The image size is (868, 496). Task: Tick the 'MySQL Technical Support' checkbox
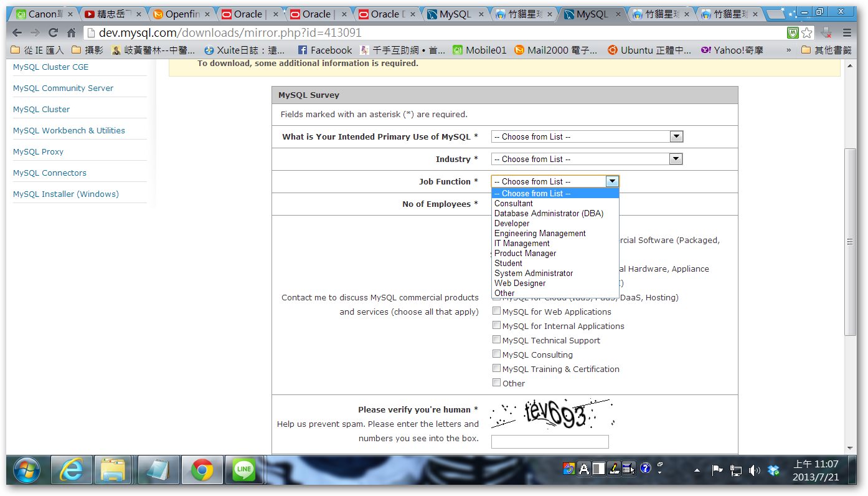[x=496, y=340]
